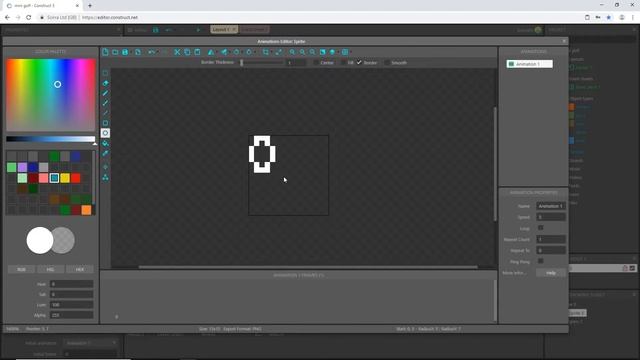Select the active Ellipse tool
640x360 pixels.
[105, 133]
